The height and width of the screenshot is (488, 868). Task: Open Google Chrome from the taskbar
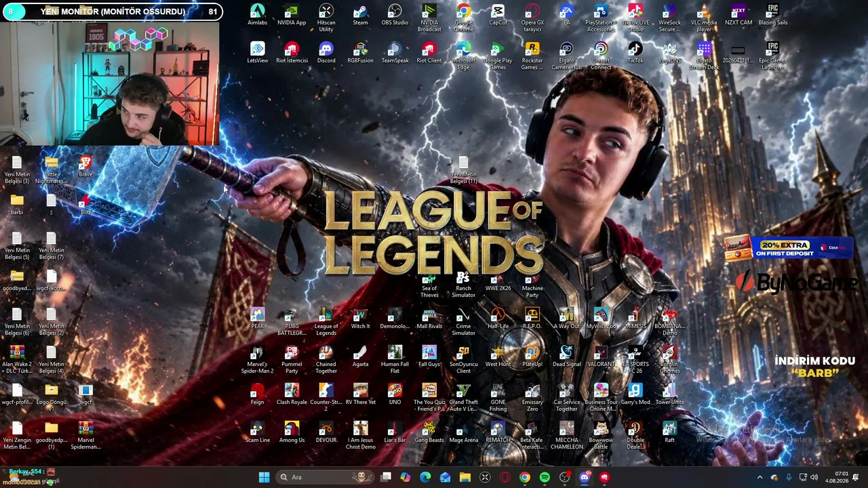[x=525, y=477]
